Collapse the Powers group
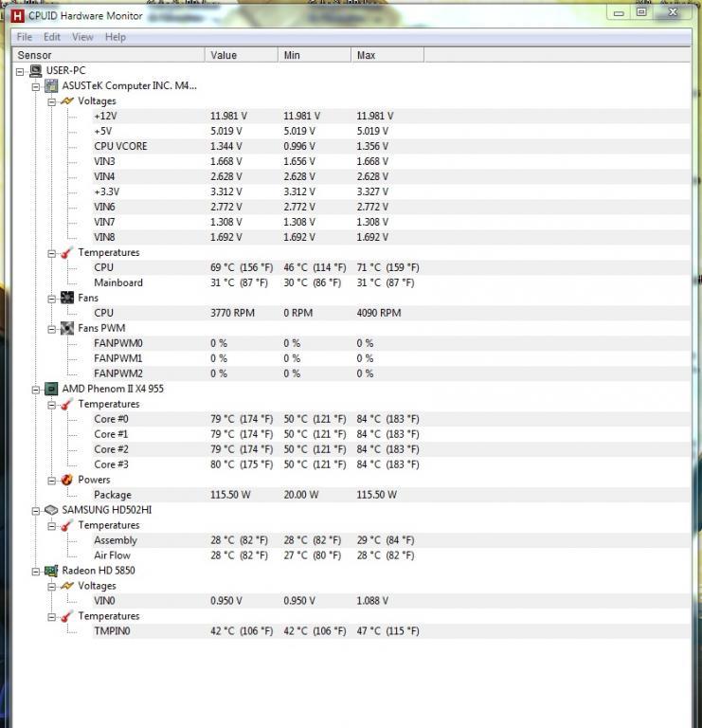Screen dimensions: 702x728 click(52, 481)
